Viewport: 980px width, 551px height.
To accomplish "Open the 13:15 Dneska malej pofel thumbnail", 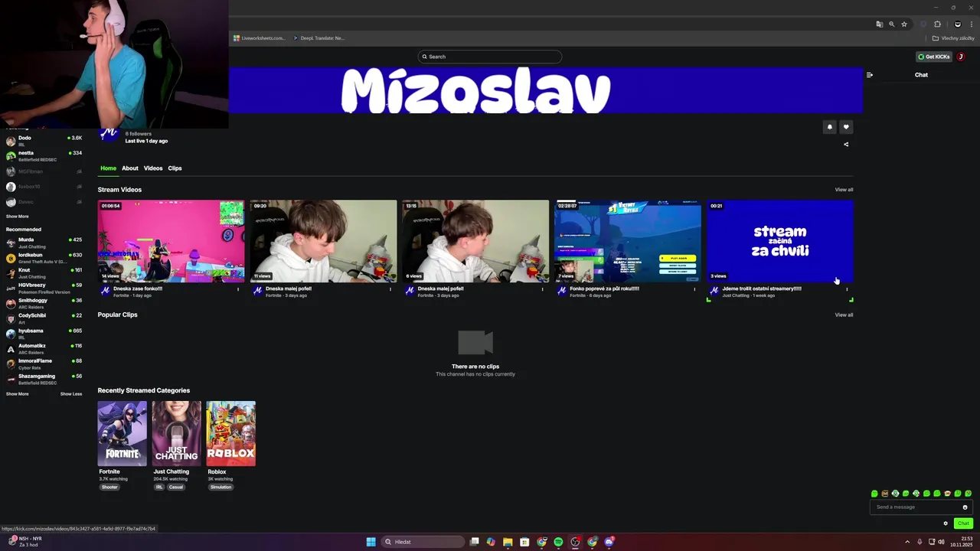I will coord(475,241).
